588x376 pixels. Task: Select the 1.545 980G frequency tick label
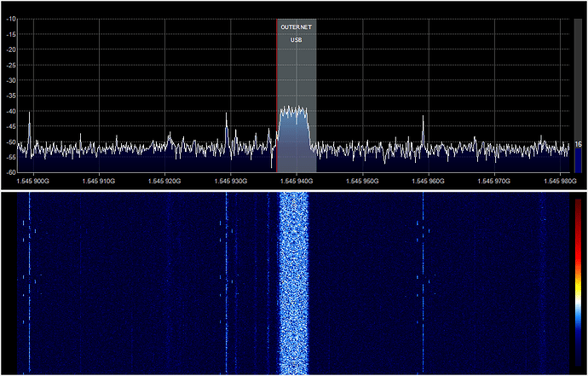coord(560,181)
